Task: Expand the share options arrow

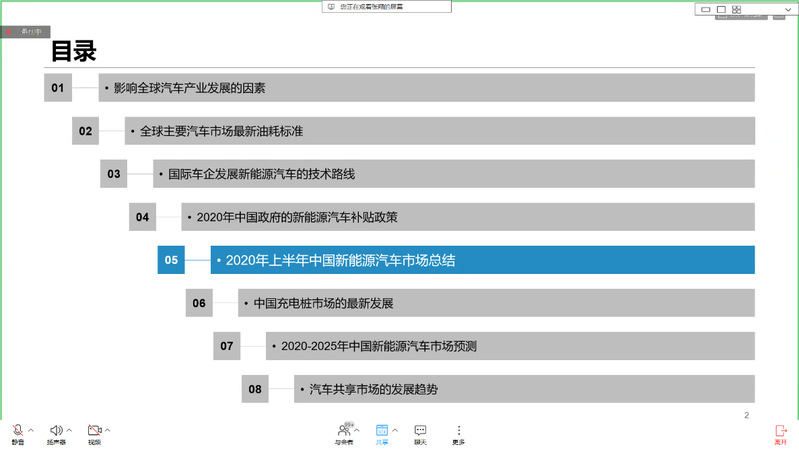Action: (x=395, y=430)
